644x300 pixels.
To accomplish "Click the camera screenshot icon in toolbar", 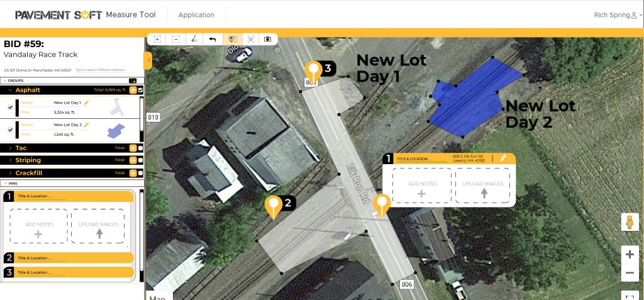I will (x=268, y=39).
